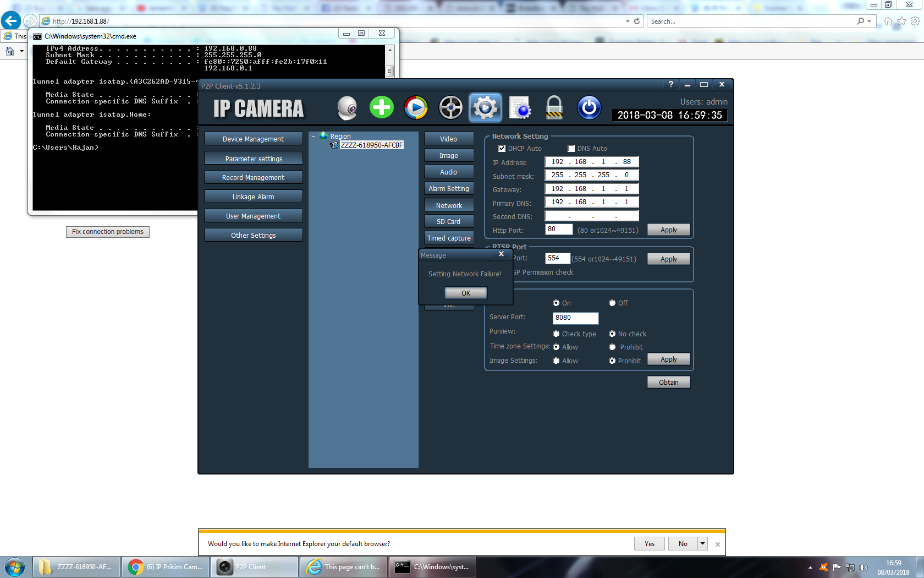The image size is (924, 578).
Task: Uncheck the DHCP Auto checkbox
Action: (502, 149)
